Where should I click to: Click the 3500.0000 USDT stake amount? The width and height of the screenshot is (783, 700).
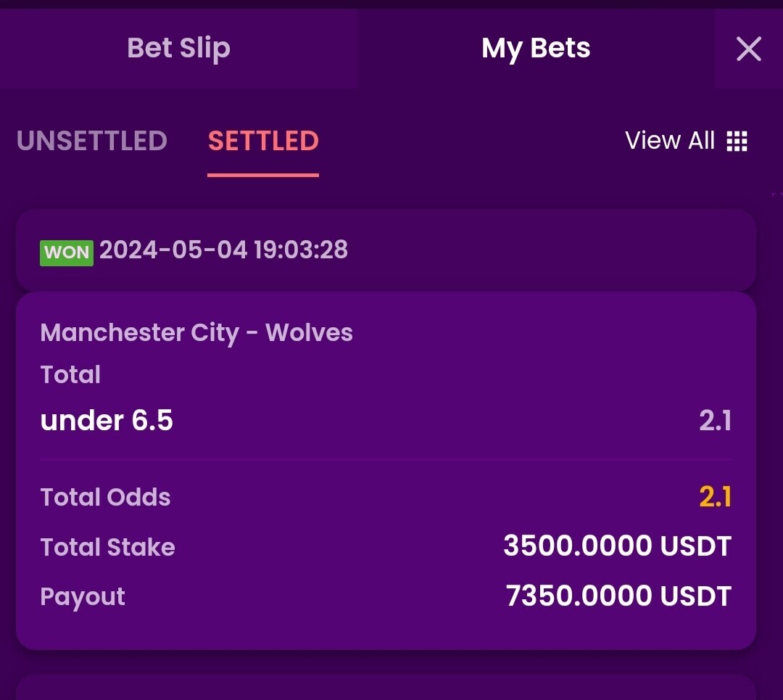[617, 545]
